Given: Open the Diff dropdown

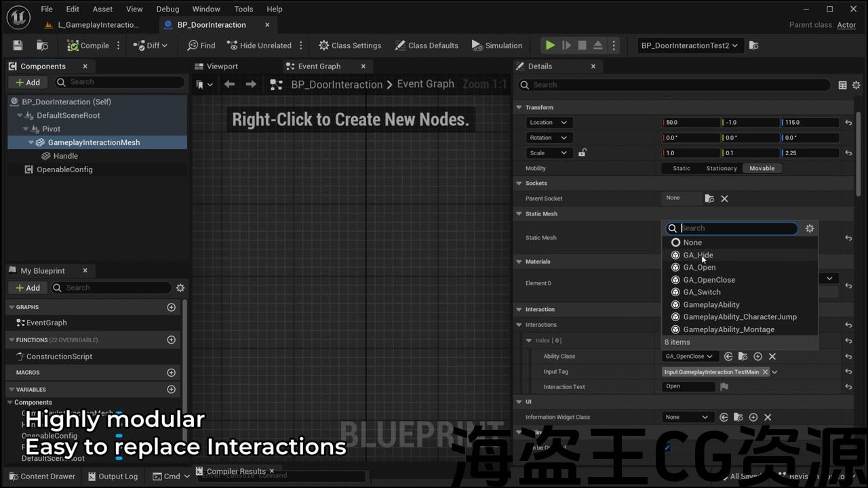Looking at the screenshot, I should (150, 45).
